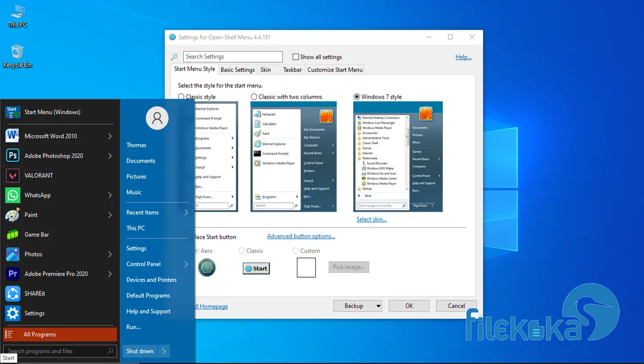Open Customize Start Menu tab
The height and width of the screenshot is (364, 644).
tap(335, 70)
